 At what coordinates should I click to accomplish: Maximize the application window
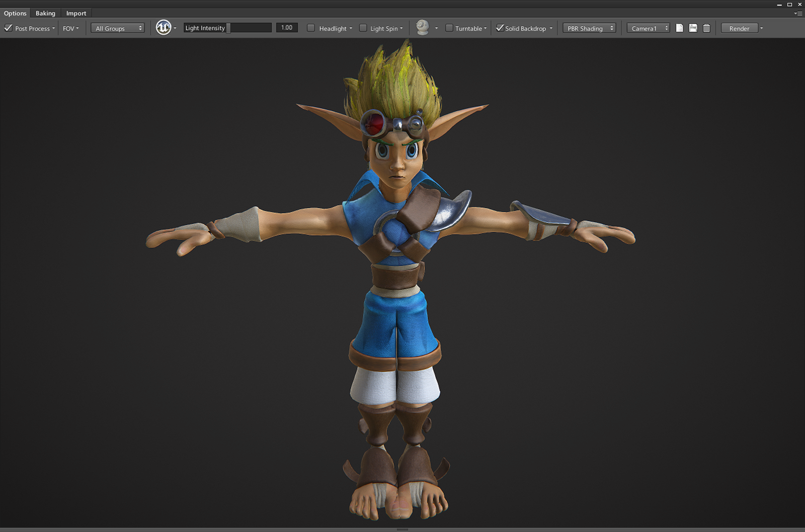tap(789, 4)
